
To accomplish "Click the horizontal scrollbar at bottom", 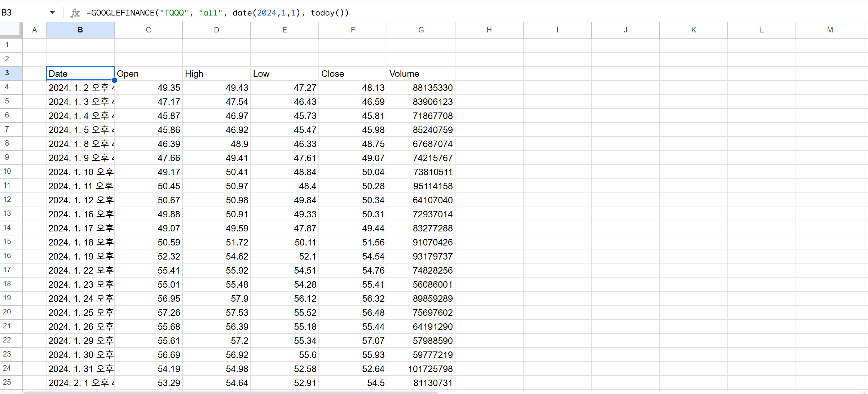I will point(231,393).
